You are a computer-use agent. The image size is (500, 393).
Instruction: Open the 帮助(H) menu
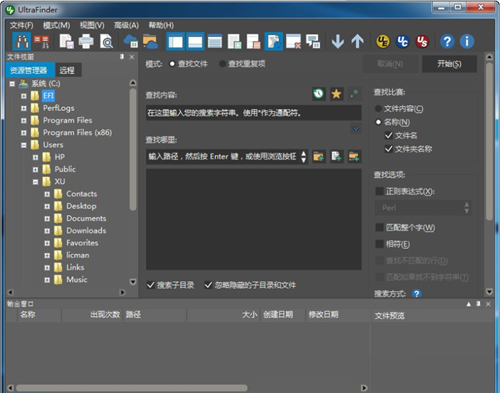click(x=161, y=25)
